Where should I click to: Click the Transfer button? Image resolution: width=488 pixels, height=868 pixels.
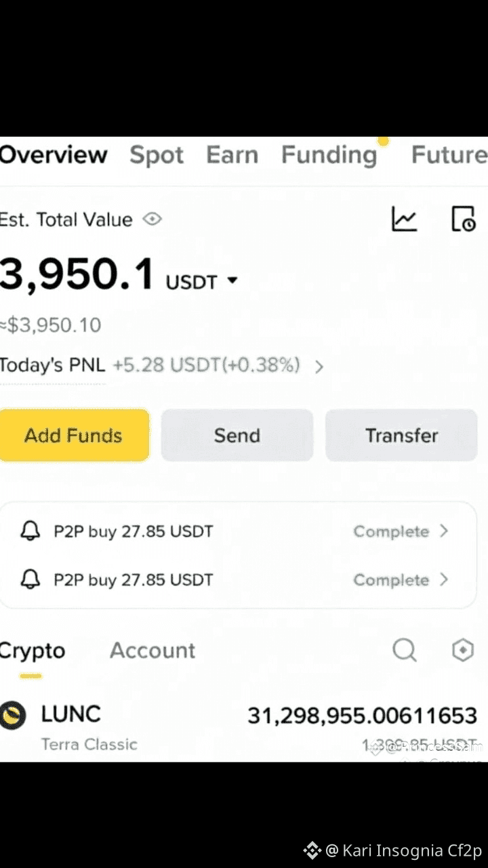point(401,435)
